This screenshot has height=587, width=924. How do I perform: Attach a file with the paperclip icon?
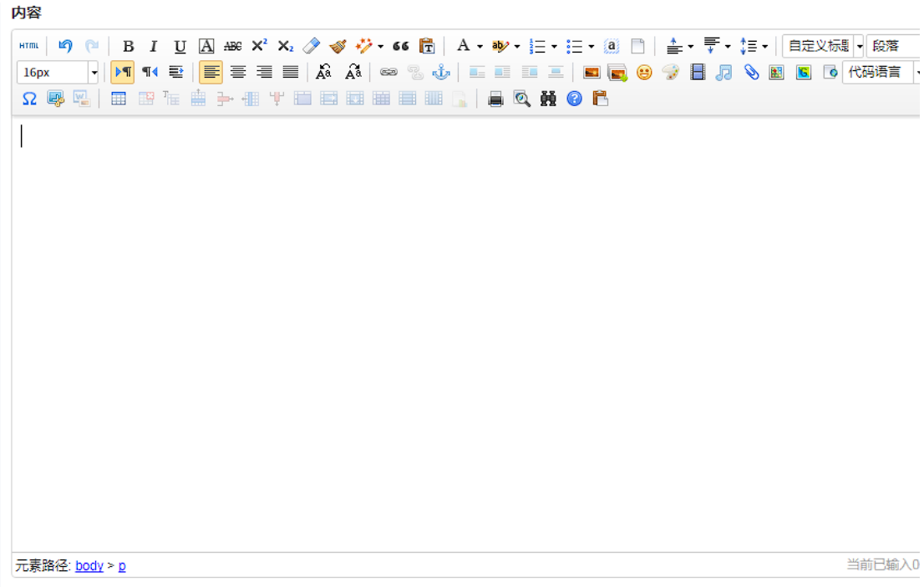tap(751, 73)
